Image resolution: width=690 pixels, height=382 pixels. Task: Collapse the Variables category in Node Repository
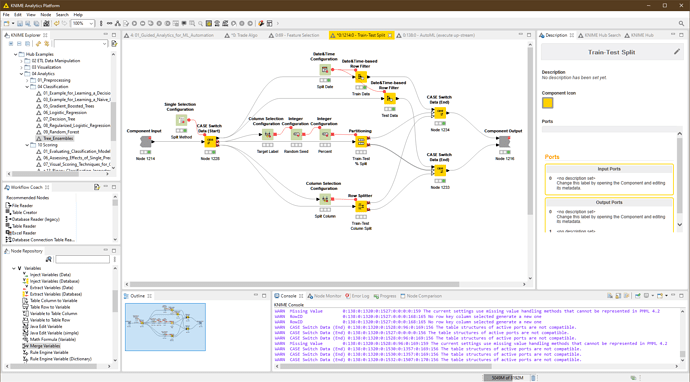14,268
